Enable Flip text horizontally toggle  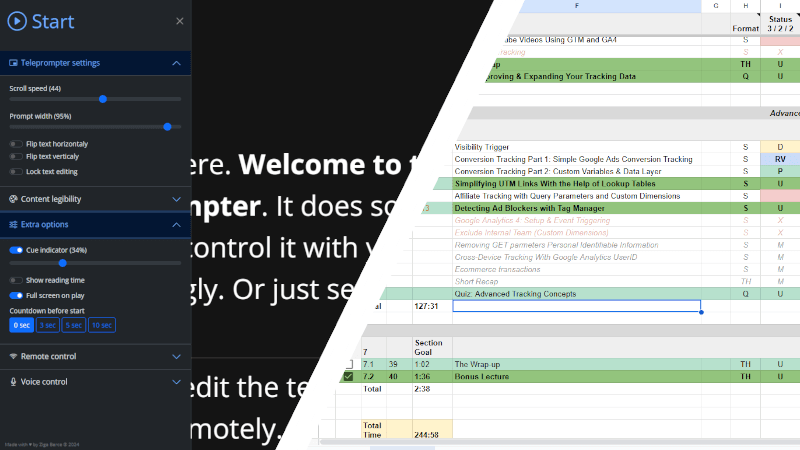pos(16,144)
